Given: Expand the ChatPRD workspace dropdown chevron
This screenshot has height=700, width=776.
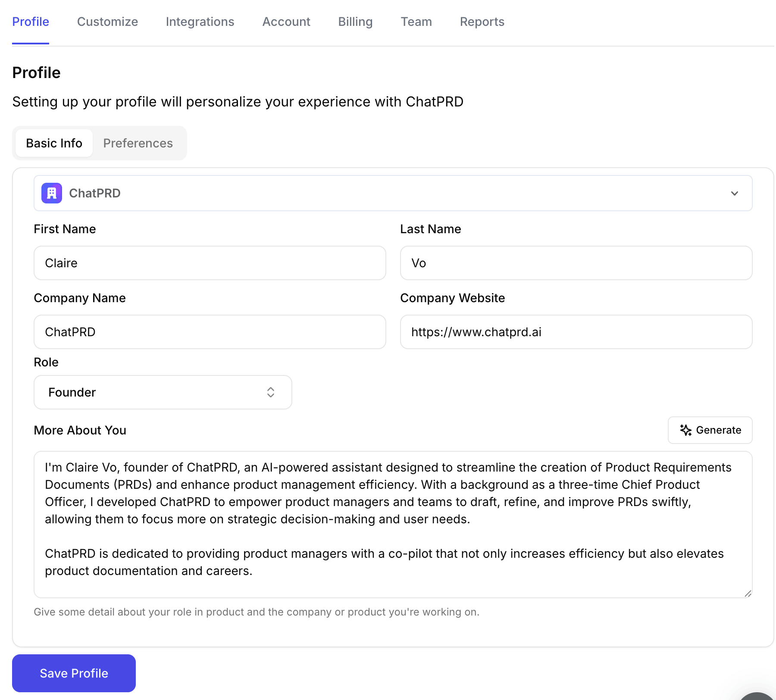Looking at the screenshot, I should pos(735,193).
